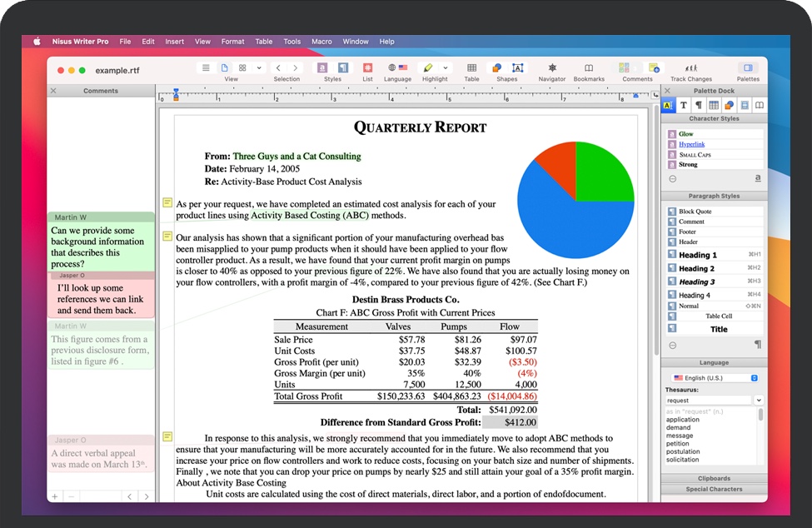Switch to Page View mode

click(x=224, y=67)
